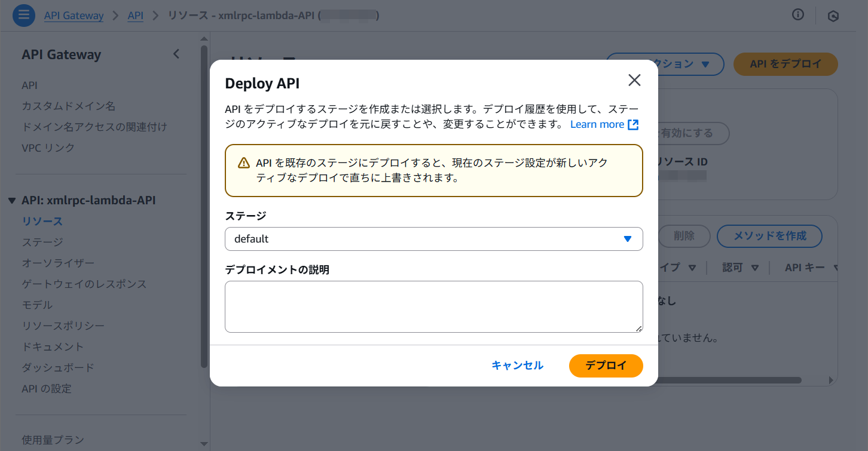Screen dimensions: 868x451
Task: Click the sidebar vertical scrollbar
Action: (204, 203)
